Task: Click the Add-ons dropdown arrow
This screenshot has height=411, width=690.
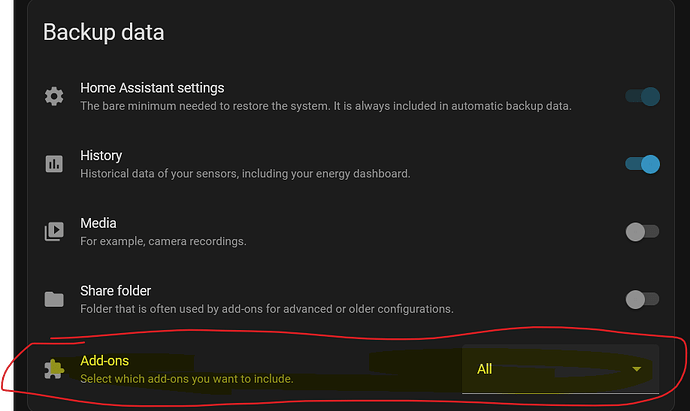Action: [x=637, y=369]
